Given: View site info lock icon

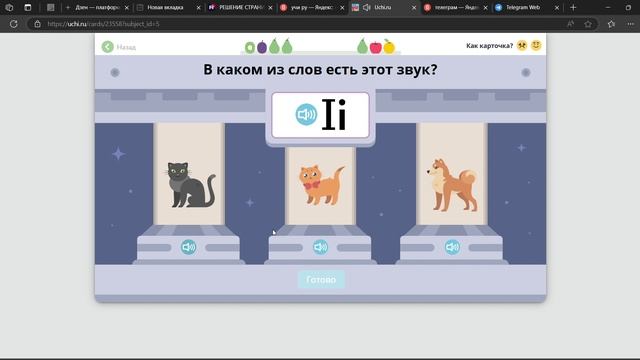Looking at the screenshot, I should coord(38,24).
